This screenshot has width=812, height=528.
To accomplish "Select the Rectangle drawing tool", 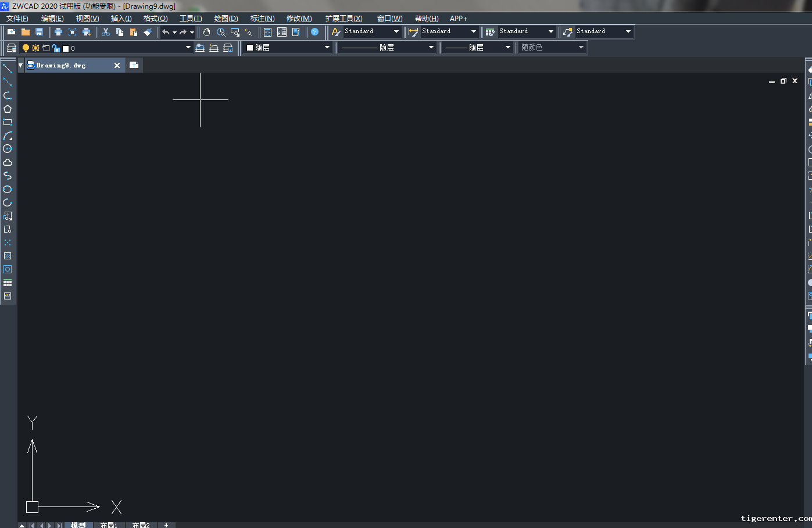I will point(8,122).
